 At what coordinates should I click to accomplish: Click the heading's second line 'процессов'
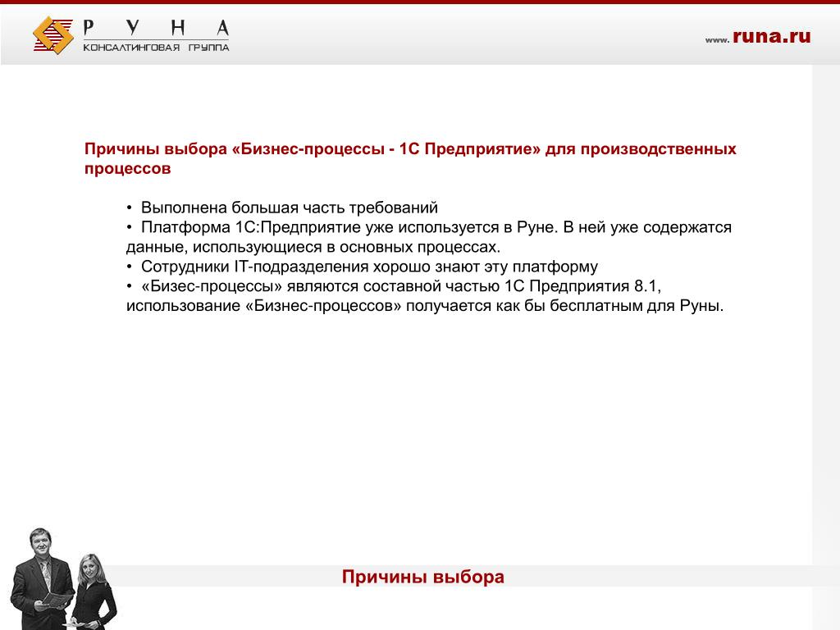(x=127, y=168)
